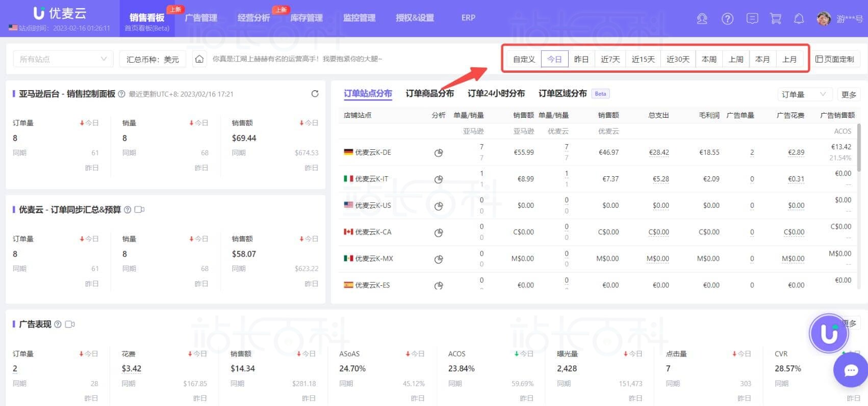Click the 优麦云K-US store row name

[373, 205]
